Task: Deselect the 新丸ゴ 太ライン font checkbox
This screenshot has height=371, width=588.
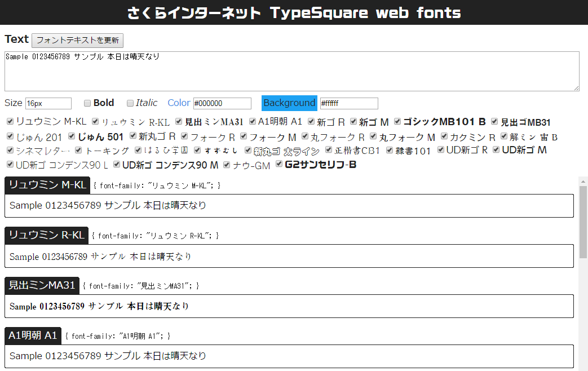Action: [248, 150]
